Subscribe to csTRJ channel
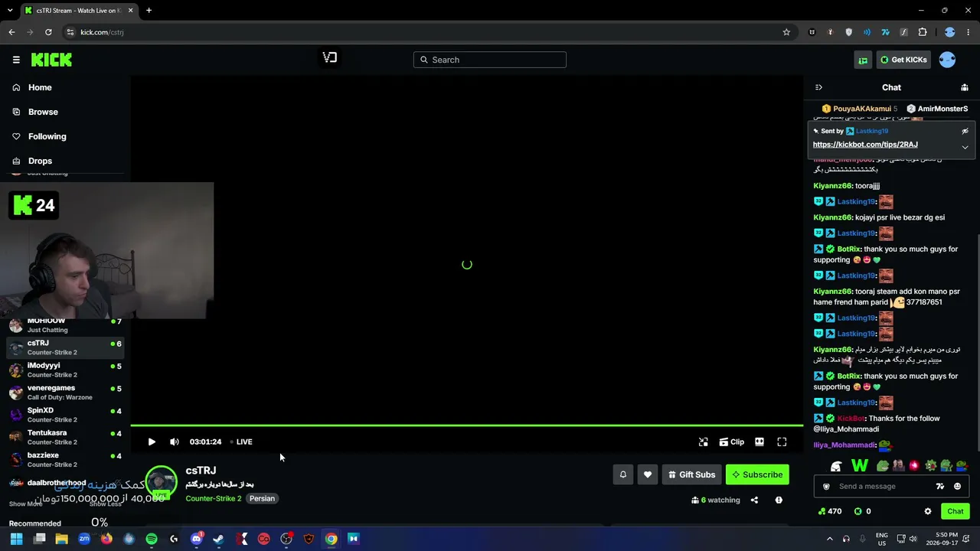 click(x=757, y=474)
